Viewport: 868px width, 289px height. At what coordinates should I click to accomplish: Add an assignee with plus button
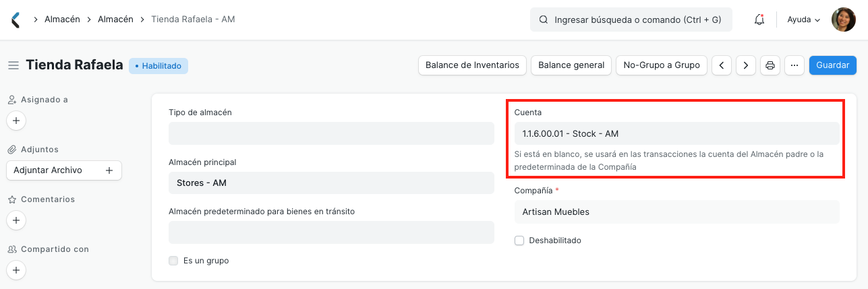click(16, 121)
